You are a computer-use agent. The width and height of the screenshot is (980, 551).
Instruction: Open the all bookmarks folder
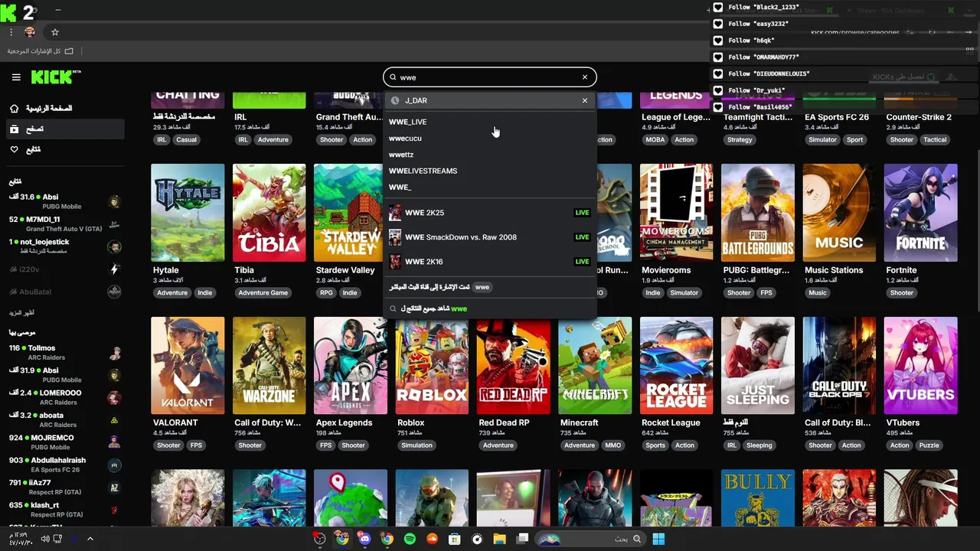pyautogui.click(x=41, y=51)
